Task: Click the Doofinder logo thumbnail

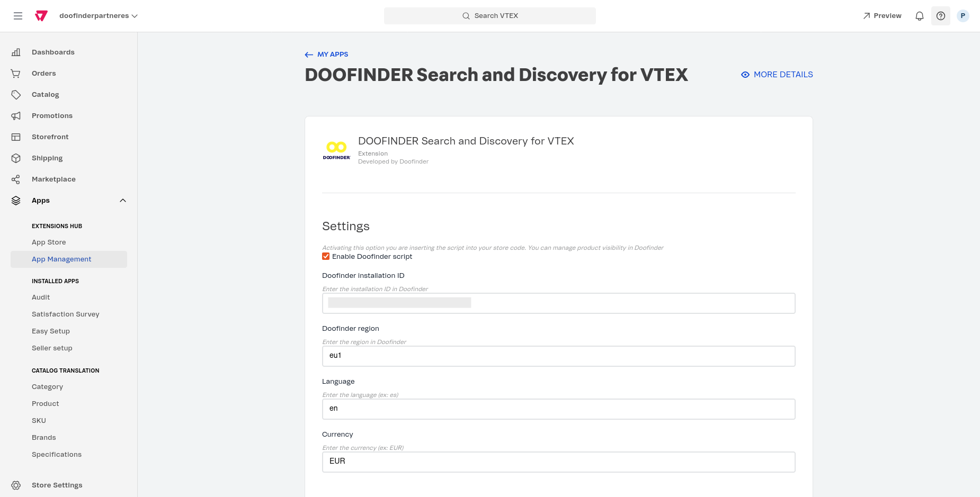Action: tap(336, 150)
